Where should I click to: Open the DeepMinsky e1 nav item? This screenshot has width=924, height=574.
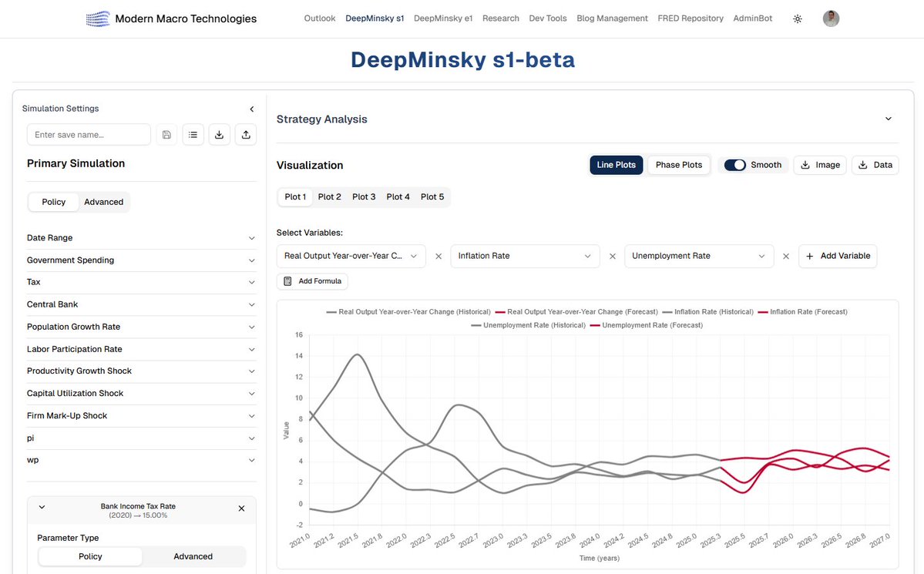click(x=443, y=18)
